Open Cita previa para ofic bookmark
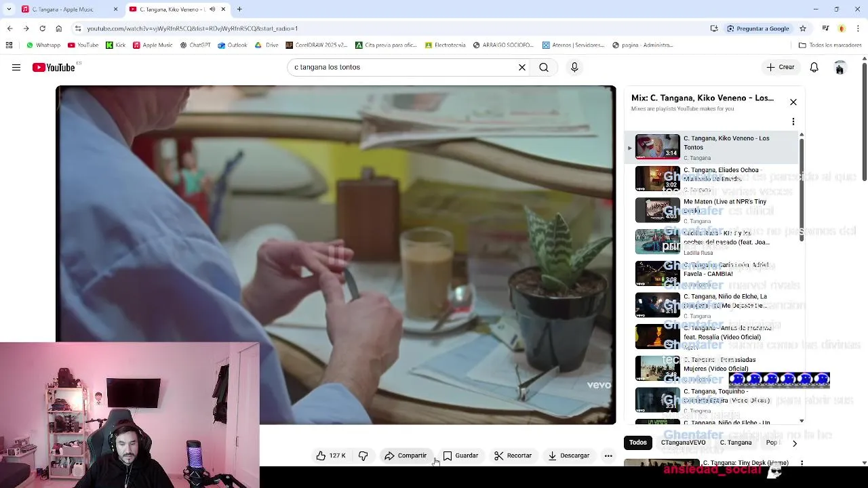Image resolution: width=868 pixels, height=488 pixels. (387, 45)
